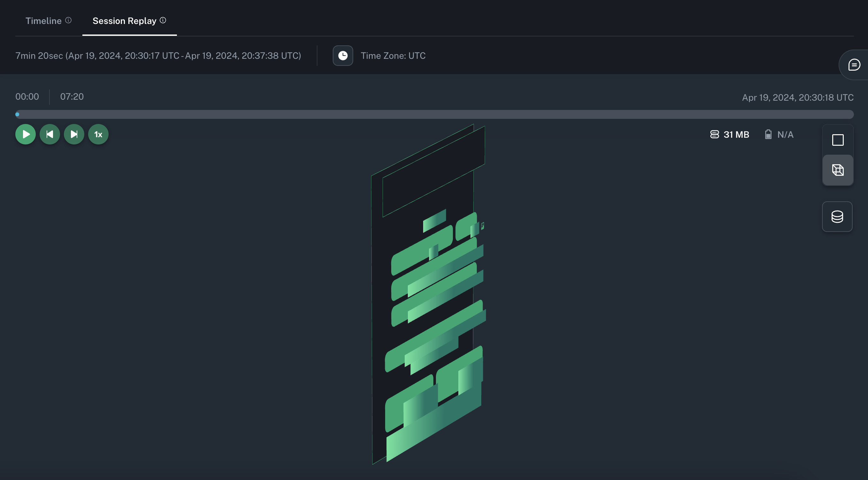Click the battery N/A icon
This screenshot has height=480, width=868.
[x=768, y=135]
